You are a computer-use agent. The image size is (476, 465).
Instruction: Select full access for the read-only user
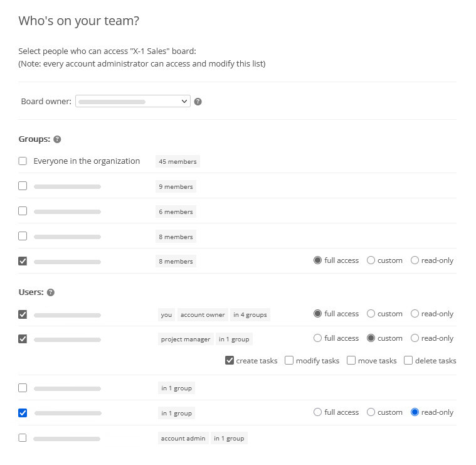pos(317,412)
